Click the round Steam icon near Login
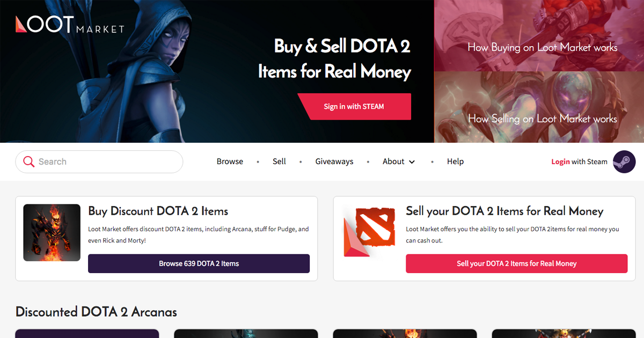Screen dimensions: 644x338 (624, 161)
